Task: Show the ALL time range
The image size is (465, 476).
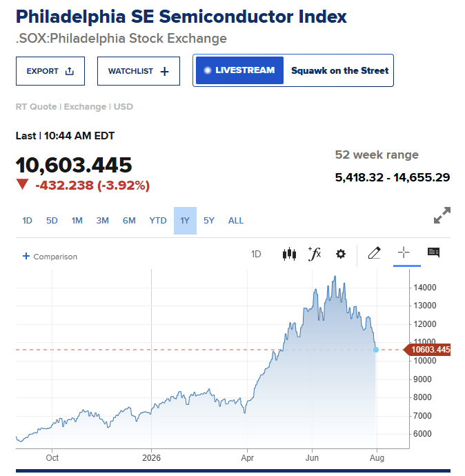Action: (236, 221)
